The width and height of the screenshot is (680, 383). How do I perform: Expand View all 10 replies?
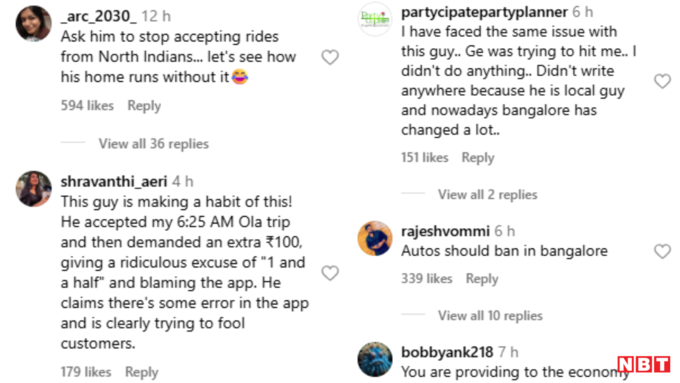click(490, 315)
